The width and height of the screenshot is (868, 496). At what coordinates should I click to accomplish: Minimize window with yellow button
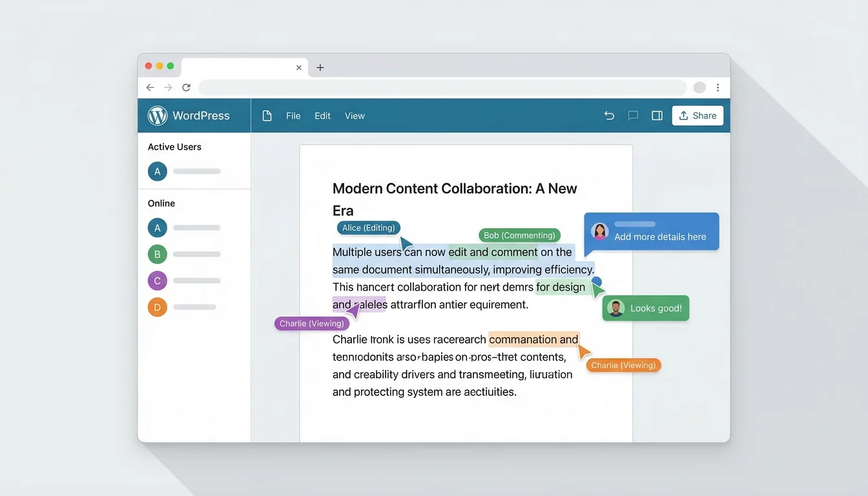[x=160, y=66]
